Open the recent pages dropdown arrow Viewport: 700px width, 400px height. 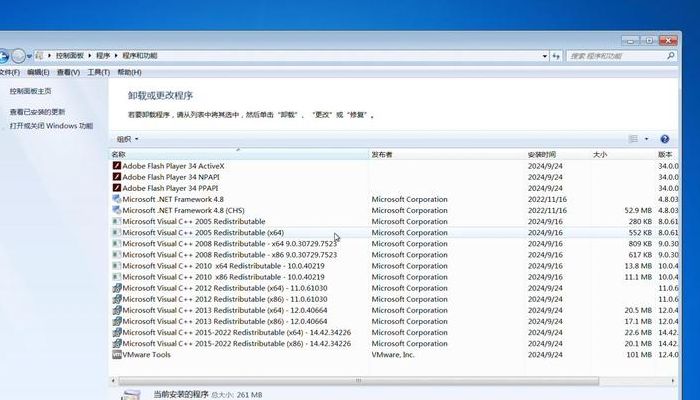29,57
